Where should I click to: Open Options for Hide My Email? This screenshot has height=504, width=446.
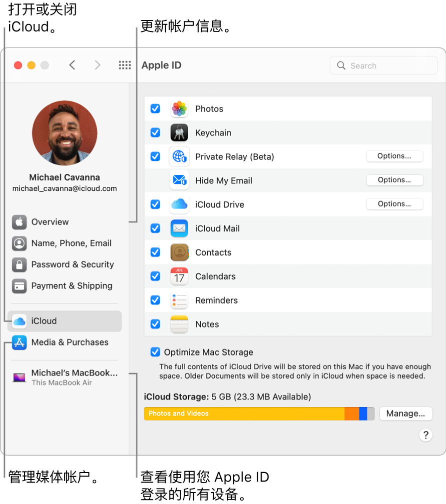coord(394,180)
